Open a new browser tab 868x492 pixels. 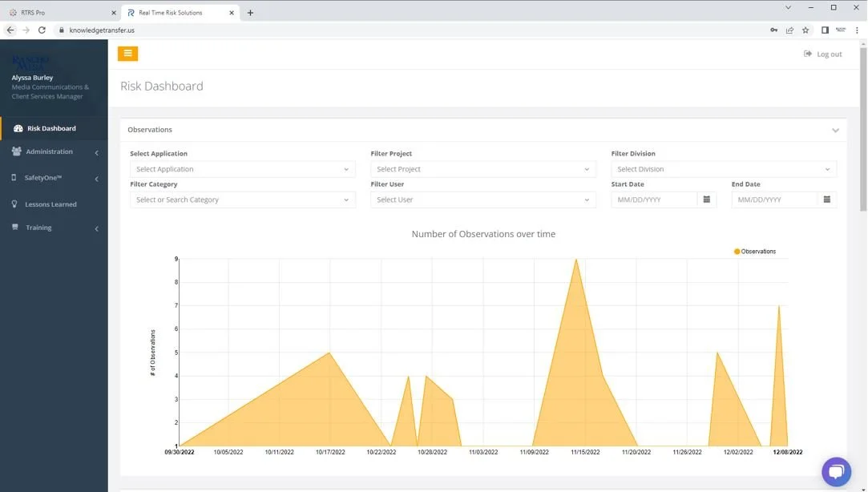pos(250,13)
